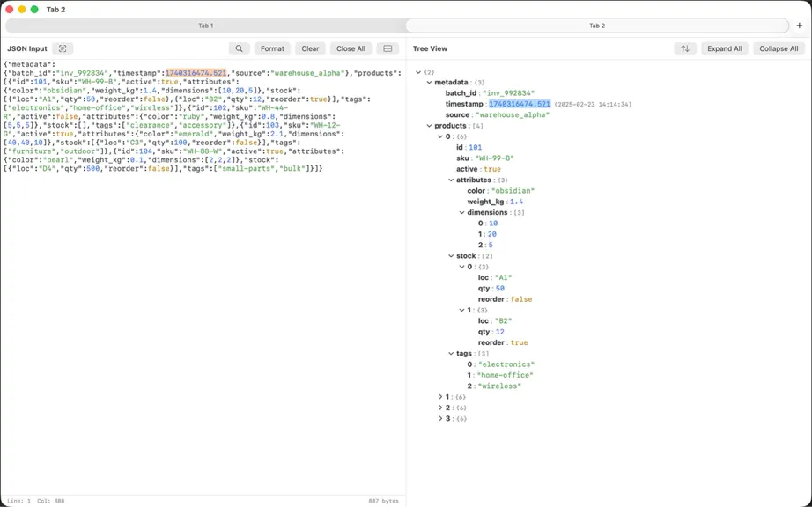The width and height of the screenshot is (812, 507).
Task: Select the loc "A1" row
Action: pyautogui.click(x=495, y=278)
